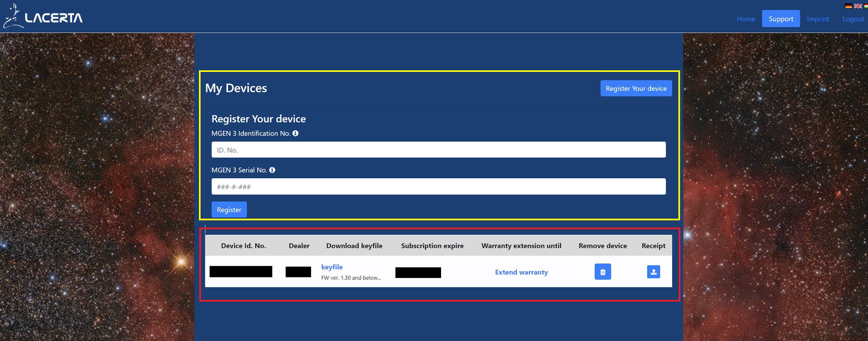Open the Extend warranty link
The width and height of the screenshot is (868, 341).
pos(521,272)
